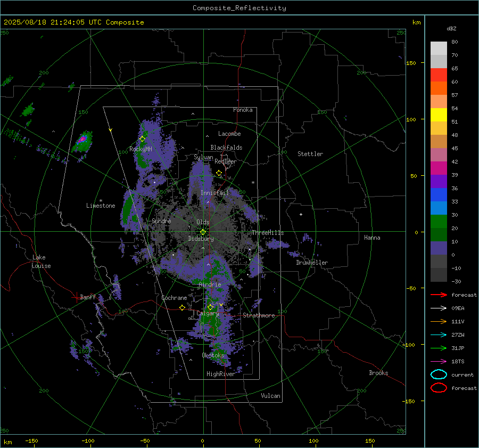Click the magenta 18TS arrow icon
The width and height of the screenshot is (479, 448).
[x=439, y=362]
